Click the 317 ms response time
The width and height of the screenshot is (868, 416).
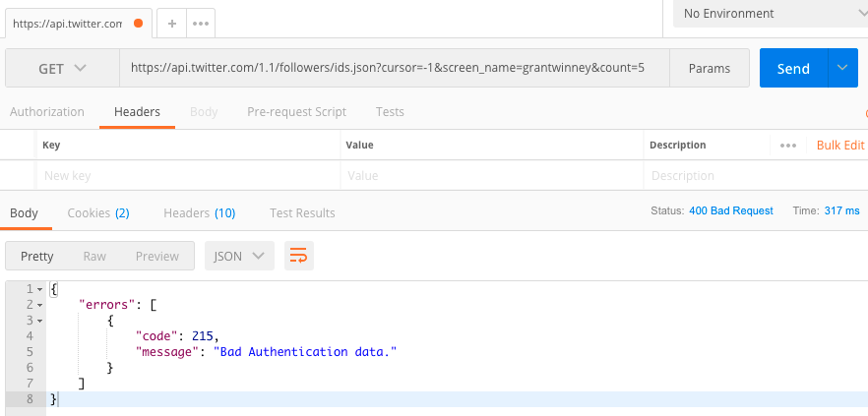(x=842, y=210)
